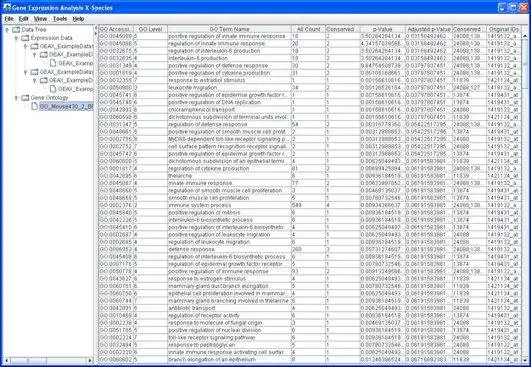Select row 'branch elongation of an epithelium'
This screenshot has width=531, height=367.
pos(310,360)
